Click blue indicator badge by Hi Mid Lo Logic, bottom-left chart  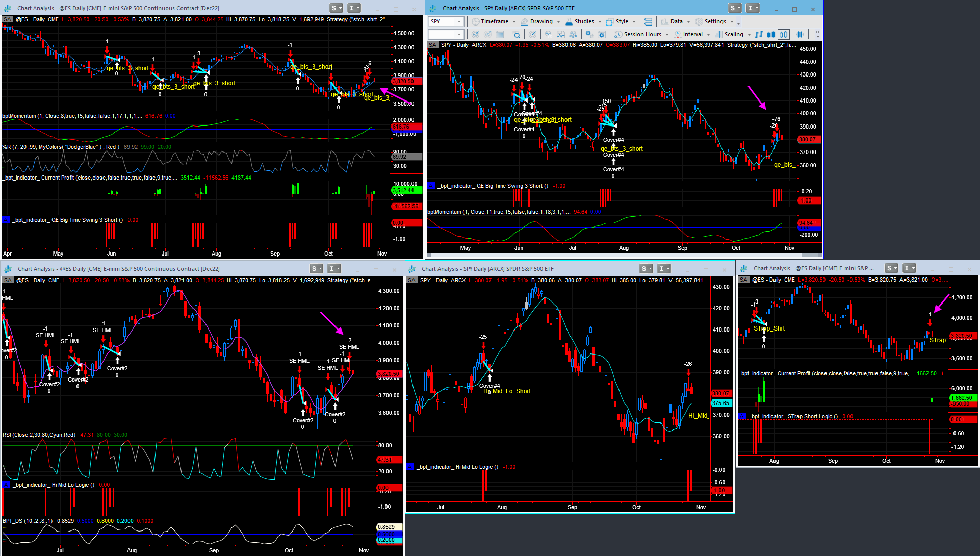tap(6, 485)
